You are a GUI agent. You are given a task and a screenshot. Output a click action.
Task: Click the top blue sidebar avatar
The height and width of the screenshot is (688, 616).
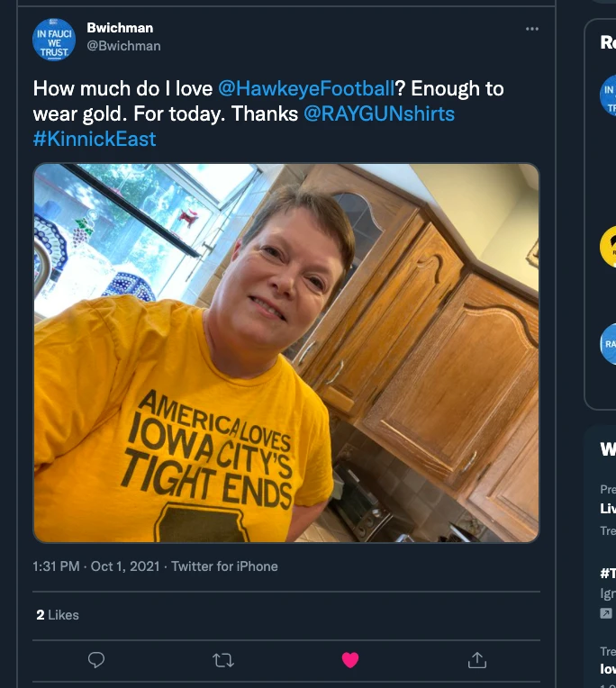(x=609, y=95)
